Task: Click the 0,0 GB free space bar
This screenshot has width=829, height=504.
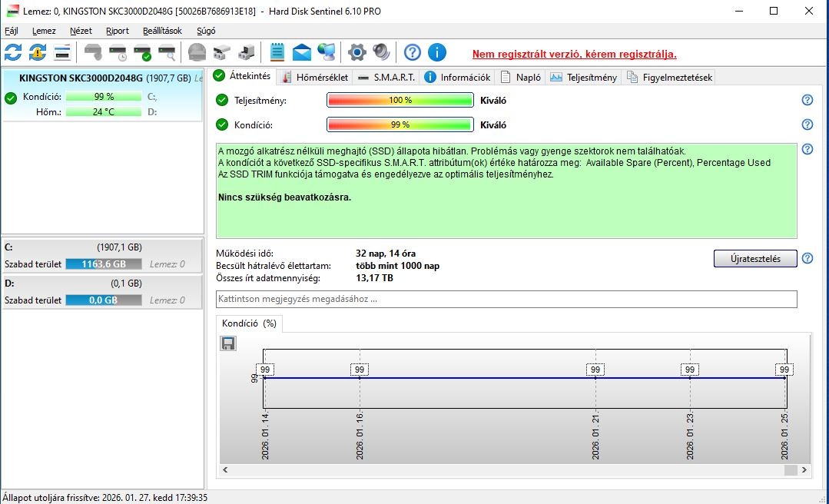Action: click(x=104, y=300)
